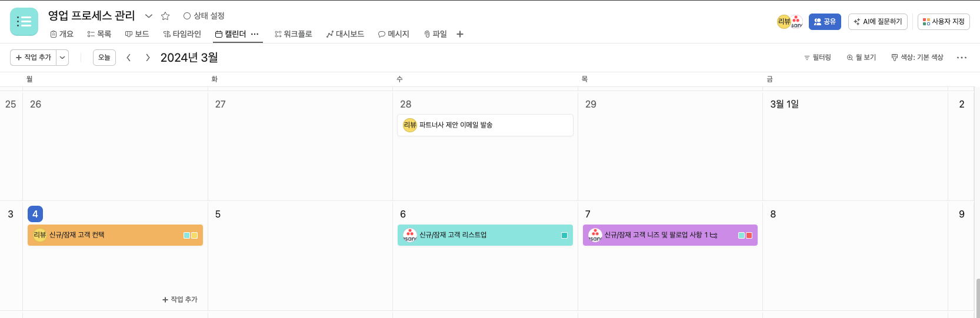Switch to the 대시보드 tab
Image resolution: width=980 pixels, height=318 pixels.
345,34
